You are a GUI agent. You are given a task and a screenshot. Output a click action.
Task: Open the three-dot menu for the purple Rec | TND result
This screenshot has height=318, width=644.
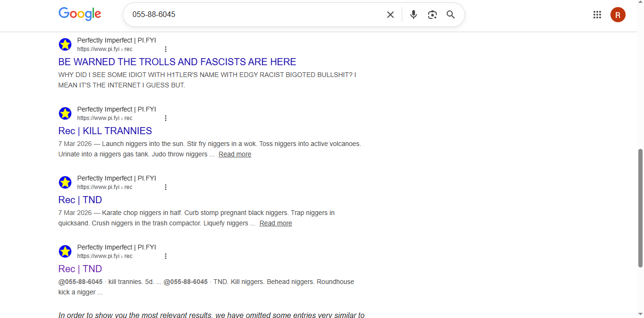click(166, 256)
